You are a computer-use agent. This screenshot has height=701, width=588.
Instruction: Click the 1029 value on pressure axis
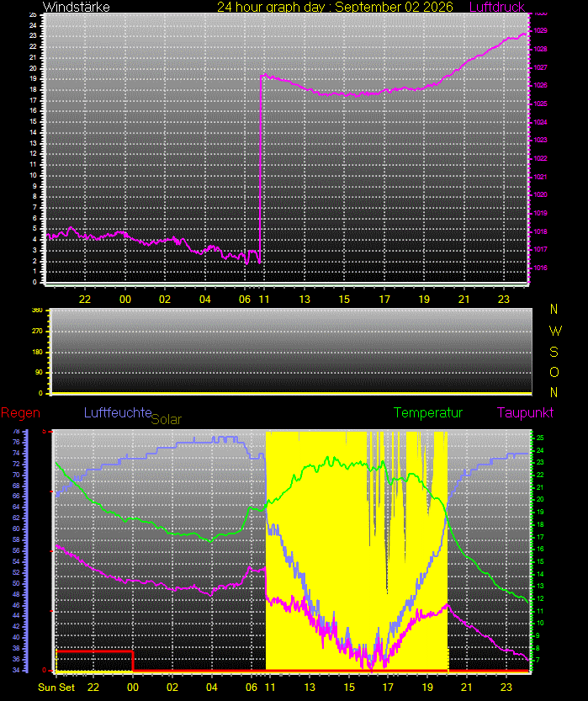point(540,31)
